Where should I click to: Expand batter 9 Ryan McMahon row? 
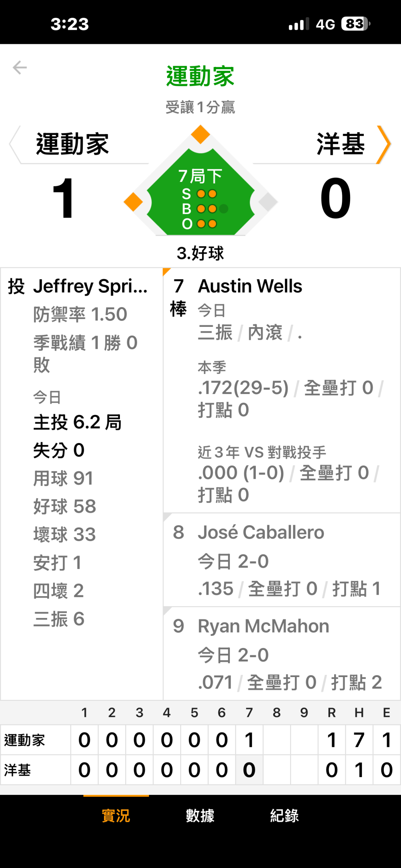(281, 654)
